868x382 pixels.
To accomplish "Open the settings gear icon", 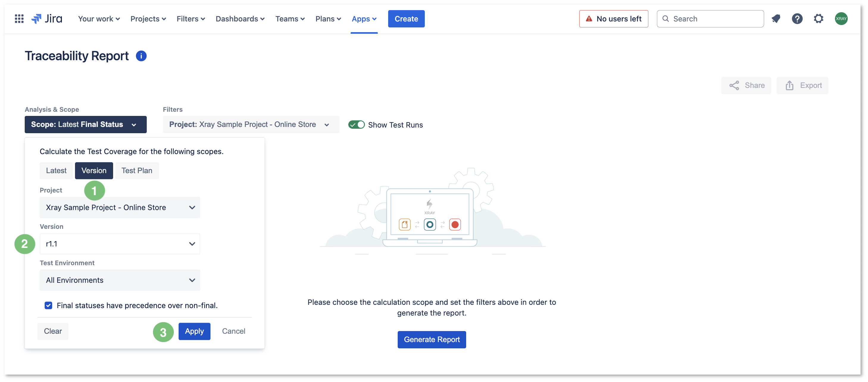I will (x=819, y=19).
